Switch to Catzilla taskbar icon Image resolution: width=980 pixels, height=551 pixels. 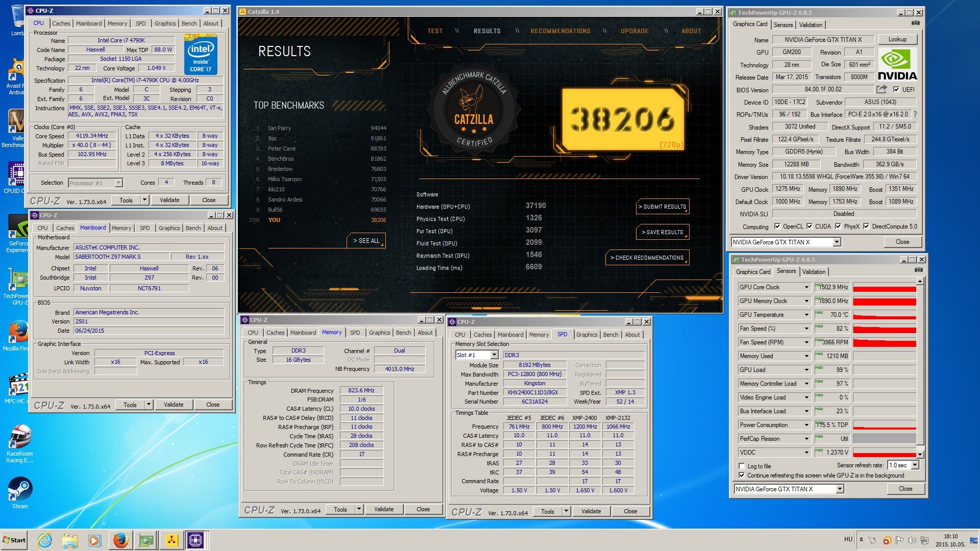[x=171, y=540]
